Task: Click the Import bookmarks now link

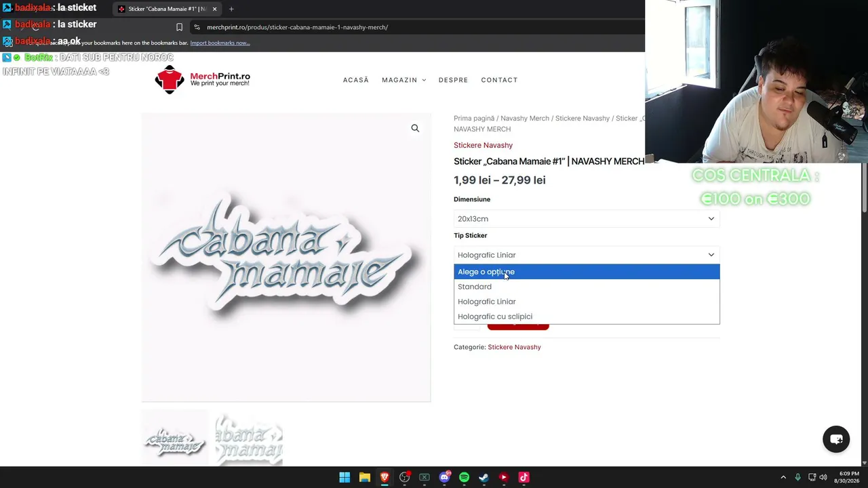Action: coord(220,43)
